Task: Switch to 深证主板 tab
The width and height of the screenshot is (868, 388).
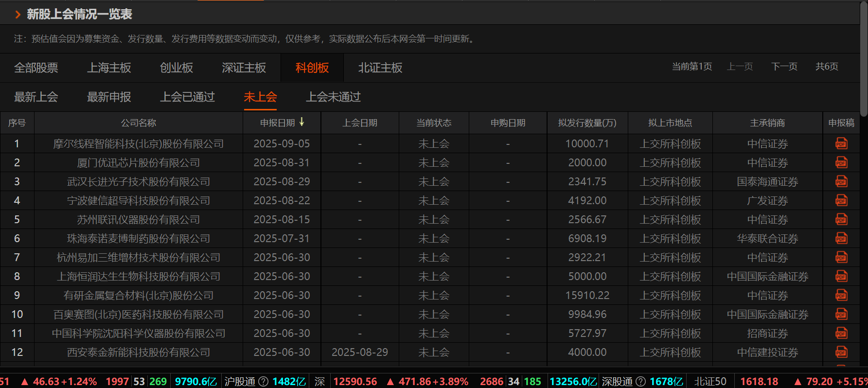Action: click(x=244, y=68)
